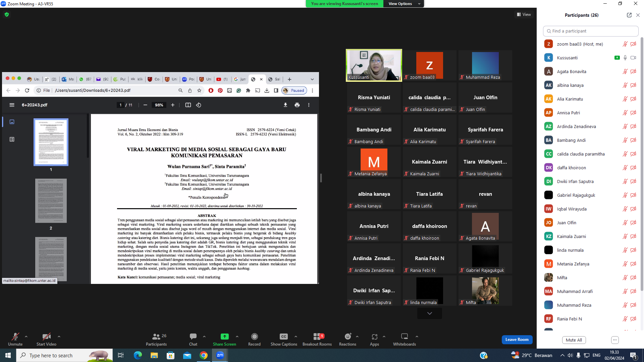Click the File Explorer icon in taskbar
The height and width of the screenshot is (362, 644).
click(x=154, y=355)
